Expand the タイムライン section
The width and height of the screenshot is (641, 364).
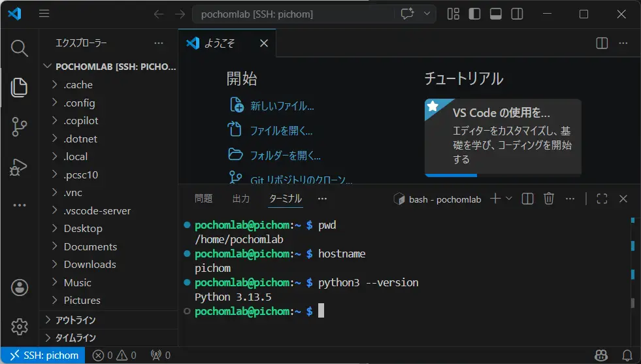tap(109, 338)
